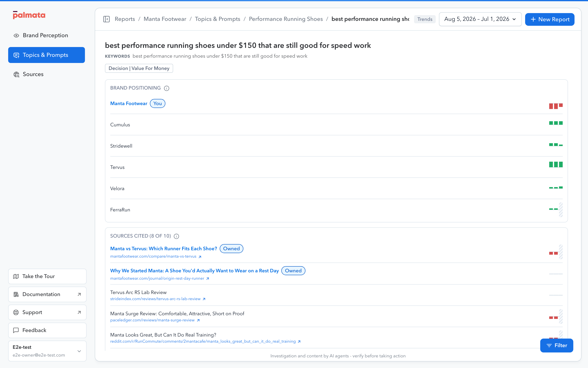Image resolution: width=588 pixels, height=368 pixels.
Task: Click the FerraRun brand row
Action: tap(336, 210)
